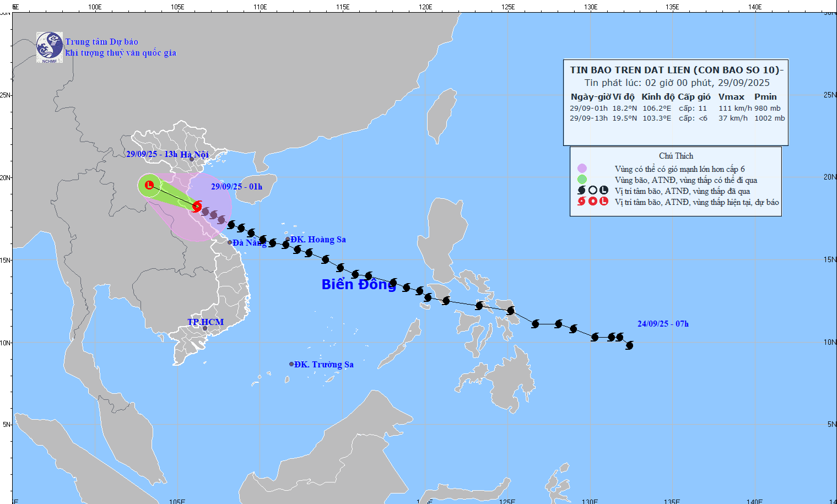837x504 pixels.
Task: Click the red circle symbol in the legend
Action: [x=592, y=202]
